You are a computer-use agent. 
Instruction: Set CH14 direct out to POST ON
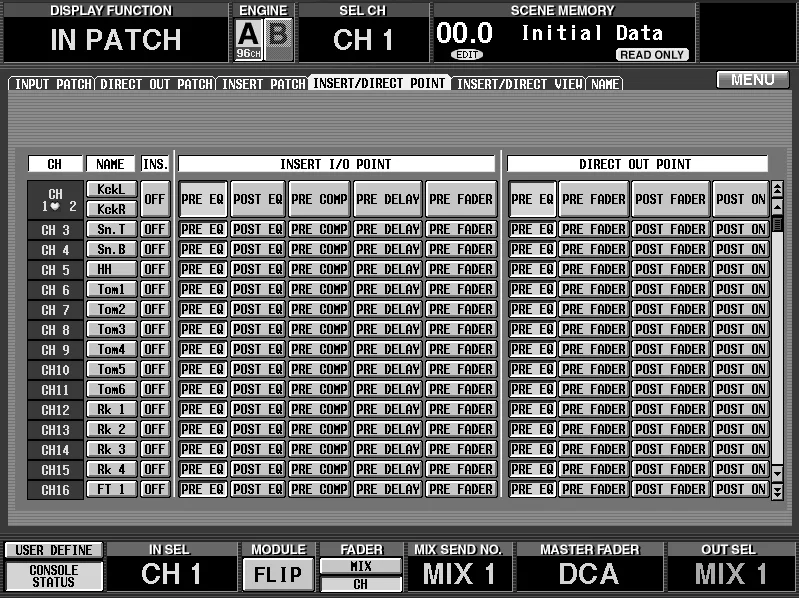741,449
